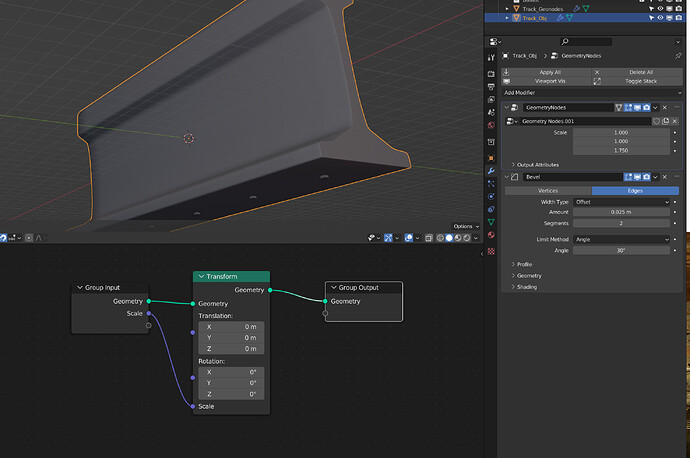Image resolution: width=690 pixels, height=458 pixels.
Task: Remove the Bevel modifier
Action: [x=665, y=177]
